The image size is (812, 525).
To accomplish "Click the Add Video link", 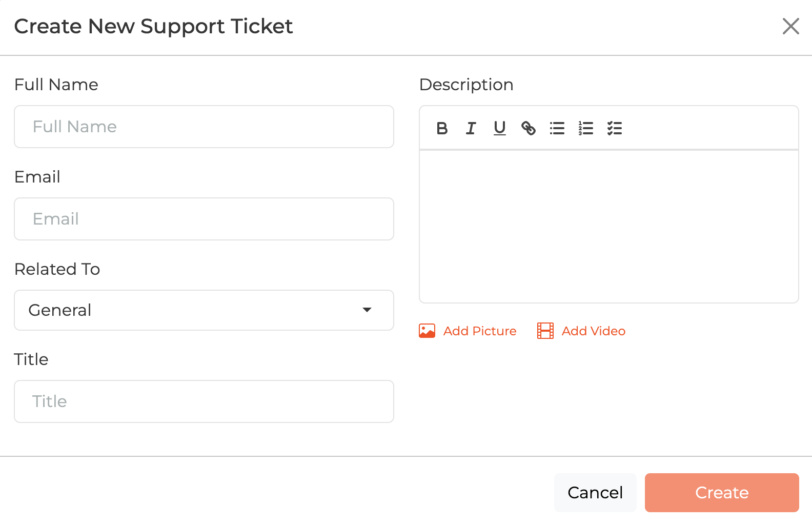I will [593, 331].
